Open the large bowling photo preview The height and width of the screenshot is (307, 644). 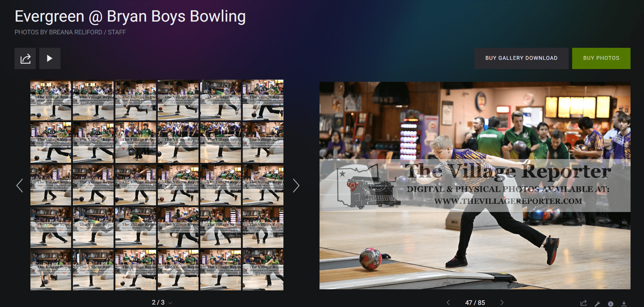(475, 186)
